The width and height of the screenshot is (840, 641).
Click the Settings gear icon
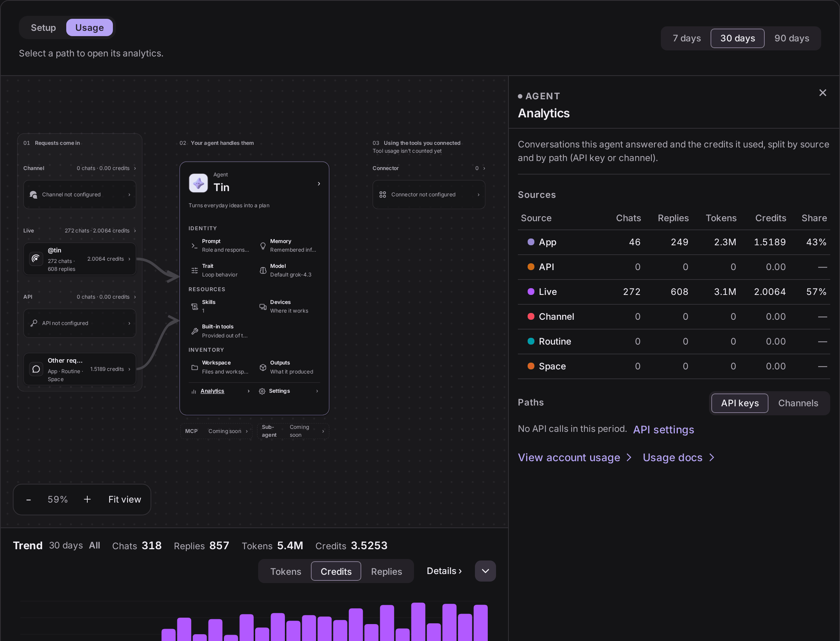(262, 391)
